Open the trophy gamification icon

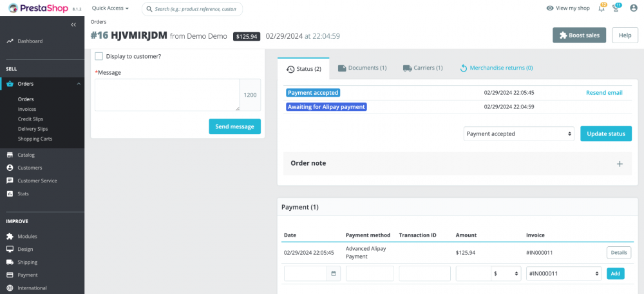click(616, 8)
